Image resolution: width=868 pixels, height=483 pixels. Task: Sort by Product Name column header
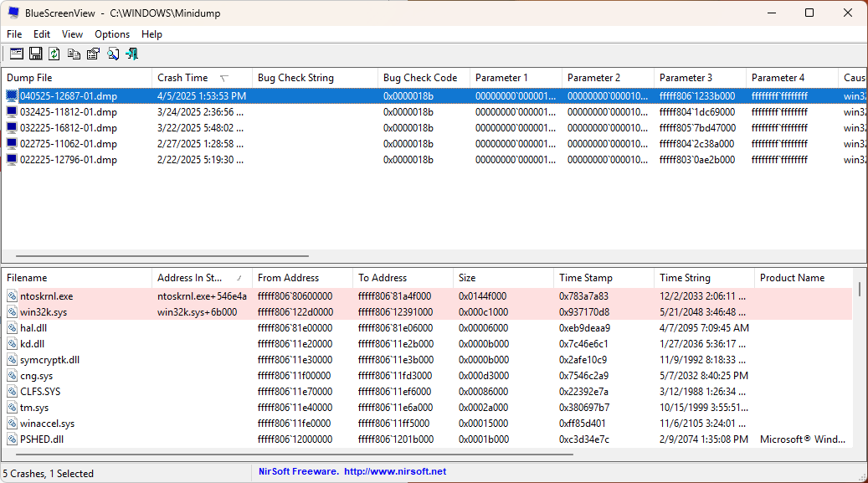pyautogui.click(x=804, y=278)
